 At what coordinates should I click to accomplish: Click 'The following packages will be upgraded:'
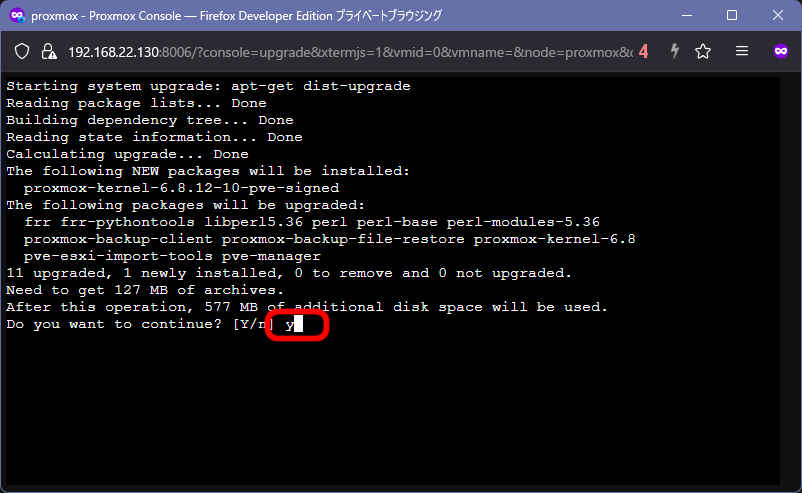(186, 205)
